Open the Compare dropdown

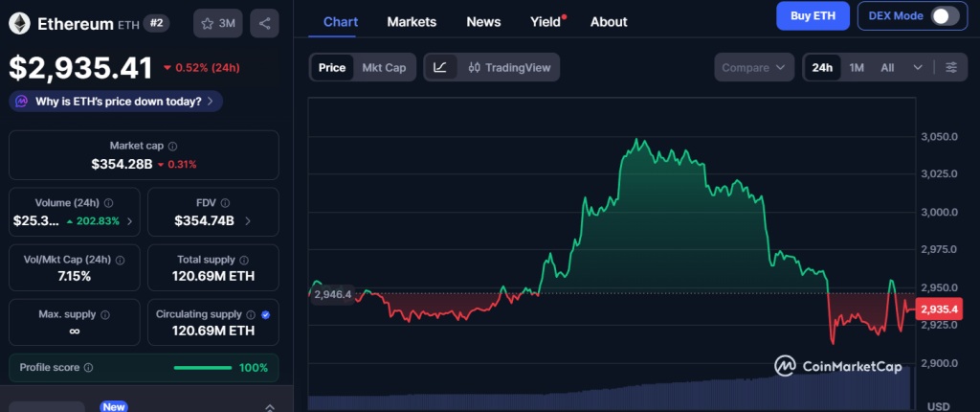pyautogui.click(x=754, y=68)
